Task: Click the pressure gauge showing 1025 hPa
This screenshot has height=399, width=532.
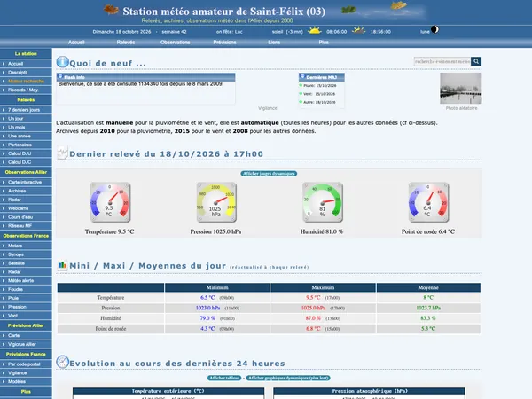Action: 216,202
